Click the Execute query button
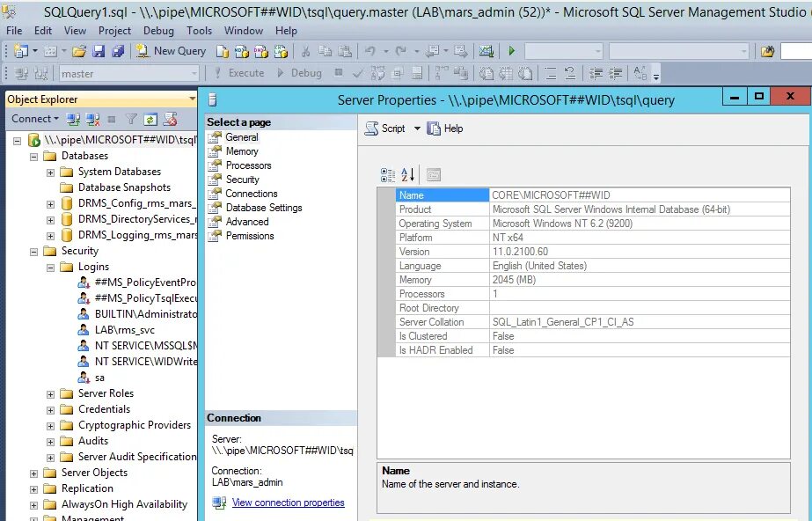The height and width of the screenshot is (521, 812). tap(240, 73)
